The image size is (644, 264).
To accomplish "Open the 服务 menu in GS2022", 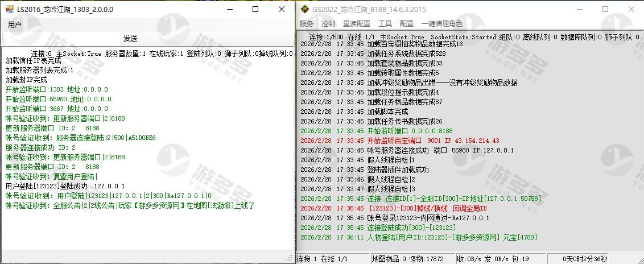I will pos(307,24).
